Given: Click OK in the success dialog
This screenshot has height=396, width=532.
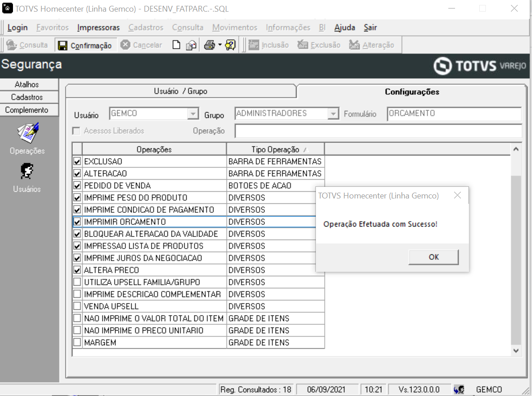Looking at the screenshot, I should click(x=434, y=257).
